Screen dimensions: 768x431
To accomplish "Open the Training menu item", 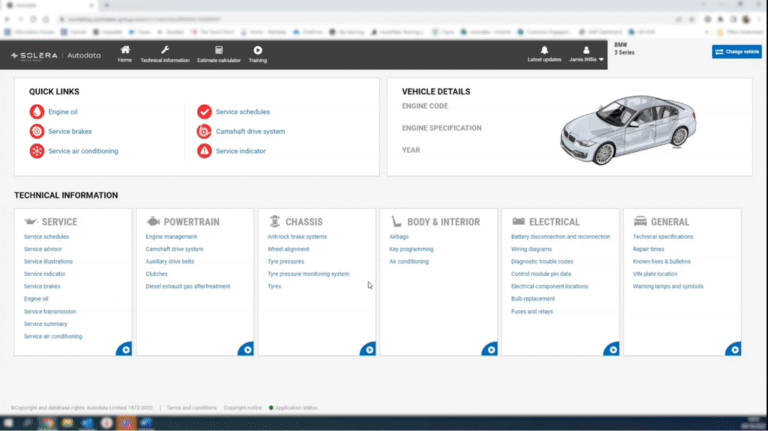I will pyautogui.click(x=258, y=53).
